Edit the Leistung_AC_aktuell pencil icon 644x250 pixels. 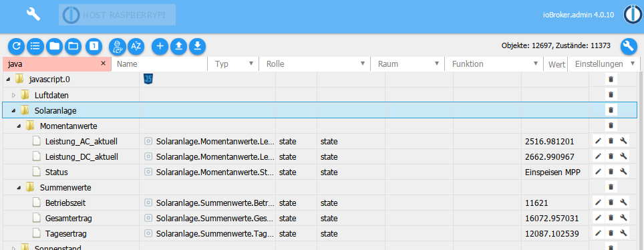coord(598,142)
